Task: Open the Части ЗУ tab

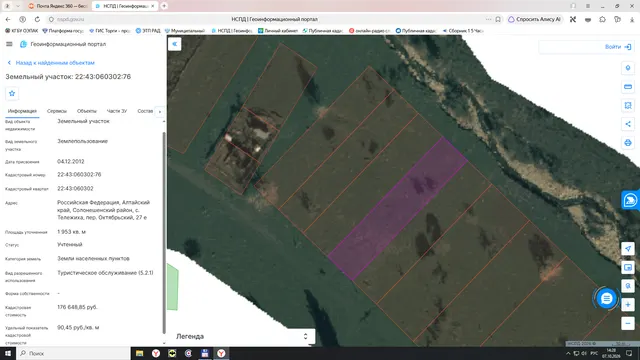Action: (x=117, y=111)
